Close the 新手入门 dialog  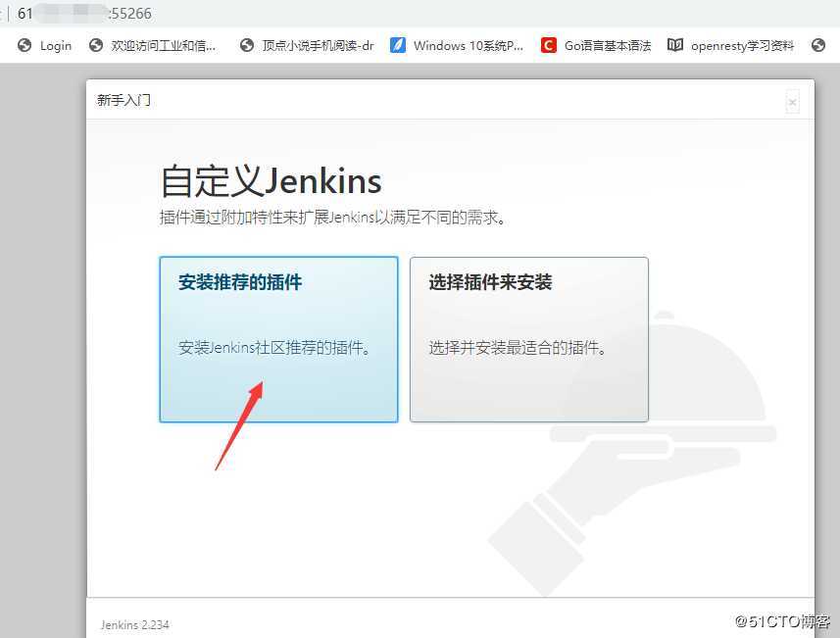792,102
